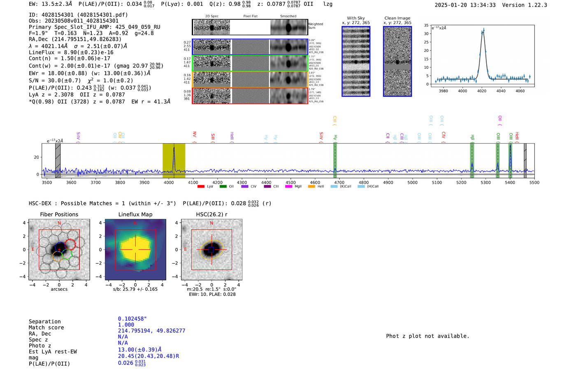This screenshot has height=392, width=576.
Task: Click the 'Version 1.22.3' text
Action: click(x=525, y=5)
